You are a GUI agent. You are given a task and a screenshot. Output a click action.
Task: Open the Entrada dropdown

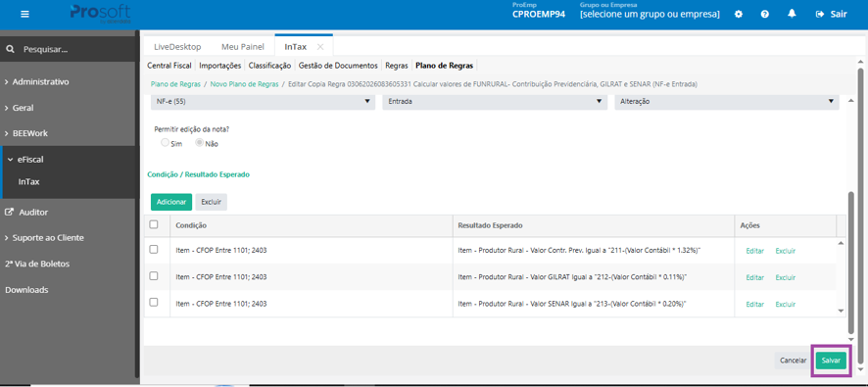pyautogui.click(x=494, y=102)
